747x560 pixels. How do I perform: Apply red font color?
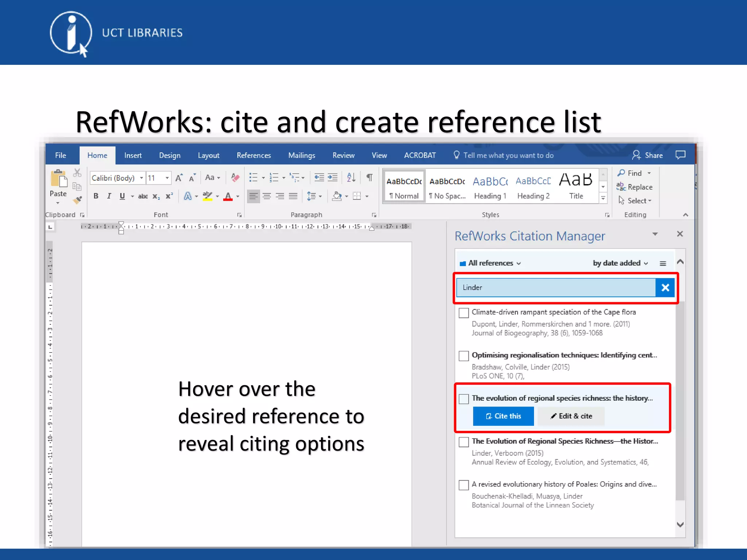tap(228, 196)
